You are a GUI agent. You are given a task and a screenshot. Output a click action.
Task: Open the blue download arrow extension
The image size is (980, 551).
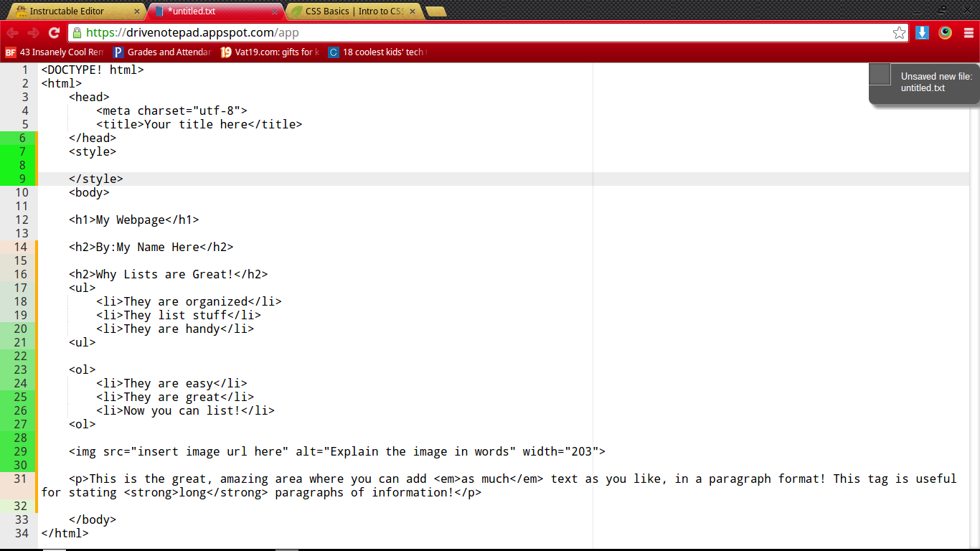point(923,33)
